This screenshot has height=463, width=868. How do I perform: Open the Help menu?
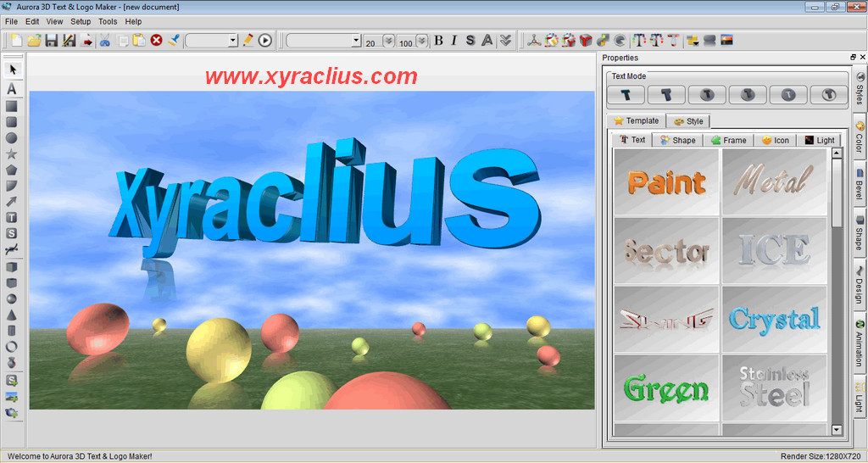133,21
